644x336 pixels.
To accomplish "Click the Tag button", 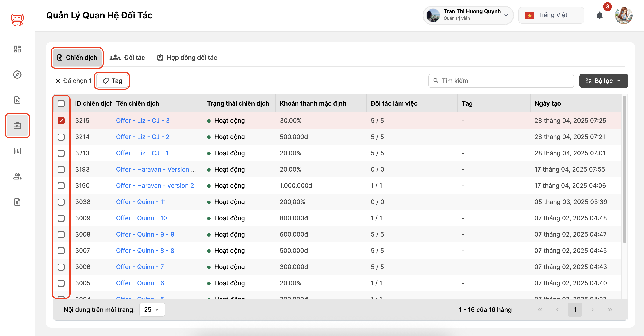I will [x=112, y=81].
